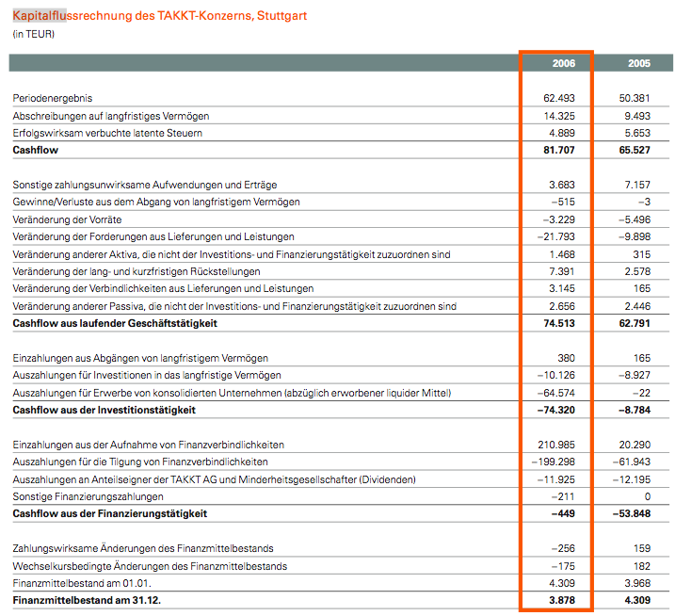Click the 2005 Periodenergebnis value 50.381

click(635, 98)
